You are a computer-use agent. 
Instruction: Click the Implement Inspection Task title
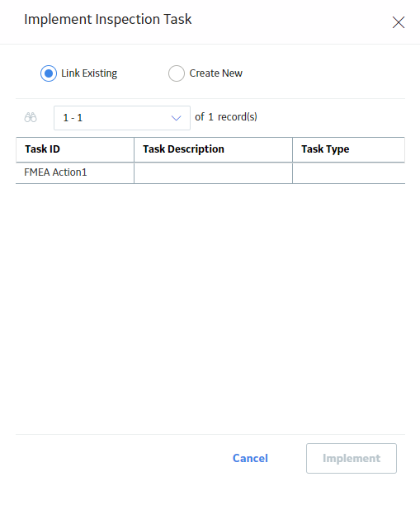tap(108, 19)
